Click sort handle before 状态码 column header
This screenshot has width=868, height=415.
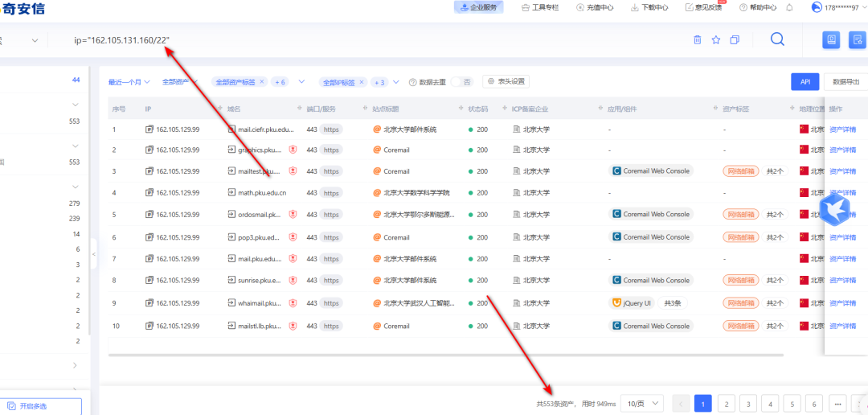click(461, 109)
